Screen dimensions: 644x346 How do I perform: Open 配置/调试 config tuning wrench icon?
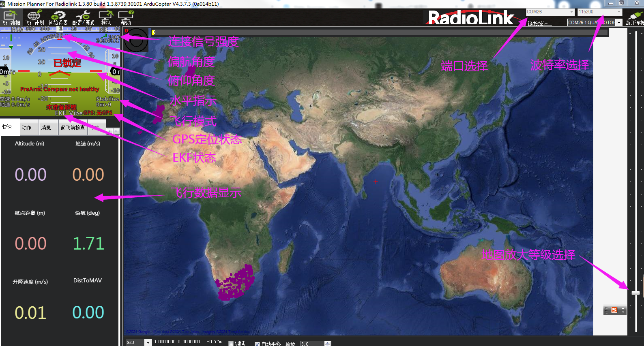tap(83, 17)
